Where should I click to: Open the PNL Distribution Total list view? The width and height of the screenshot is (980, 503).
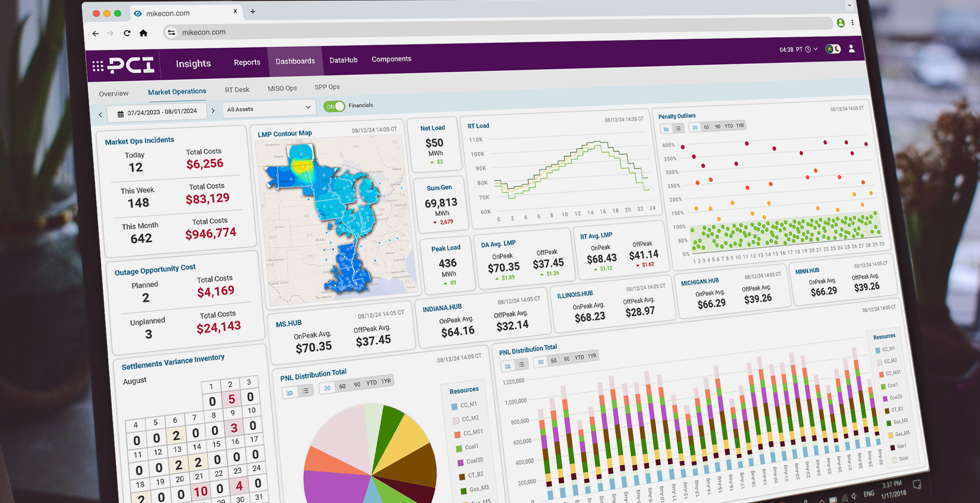point(521,364)
